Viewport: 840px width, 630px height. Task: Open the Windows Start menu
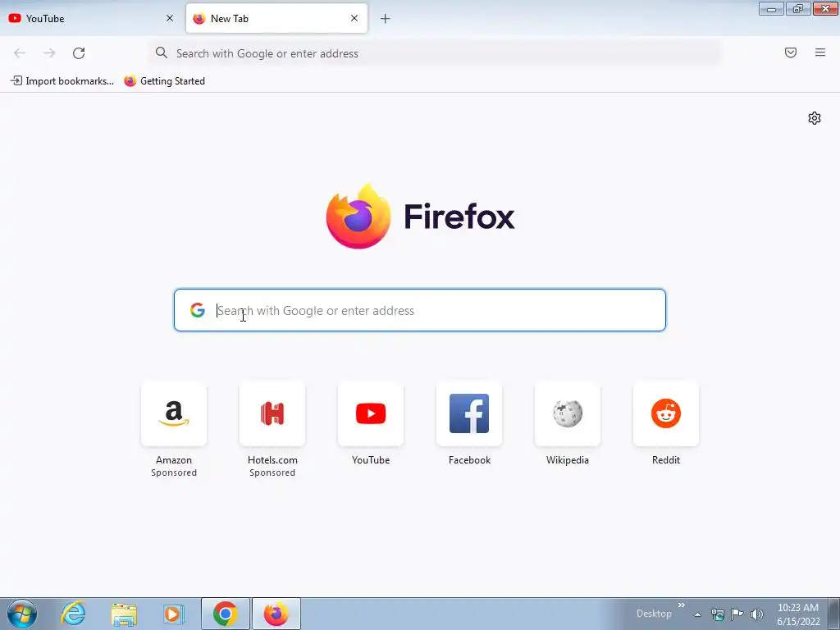(x=22, y=614)
